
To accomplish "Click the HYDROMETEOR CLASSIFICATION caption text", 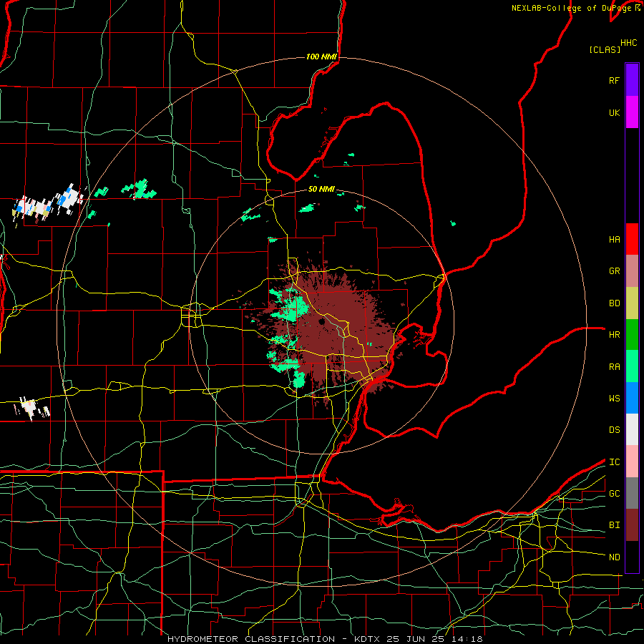I will pyautogui.click(x=251, y=639).
